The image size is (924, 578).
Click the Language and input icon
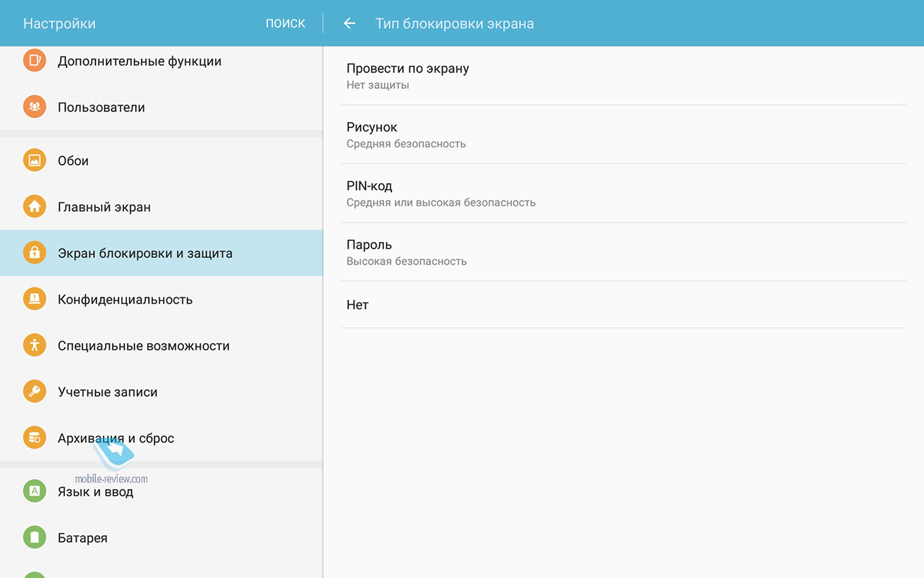[34, 491]
